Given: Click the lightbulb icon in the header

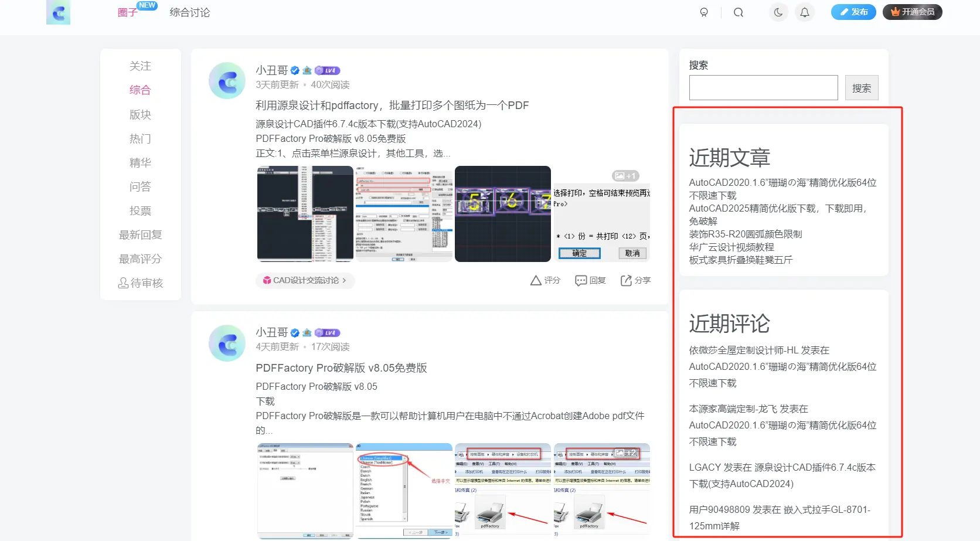Looking at the screenshot, I should click(x=704, y=12).
